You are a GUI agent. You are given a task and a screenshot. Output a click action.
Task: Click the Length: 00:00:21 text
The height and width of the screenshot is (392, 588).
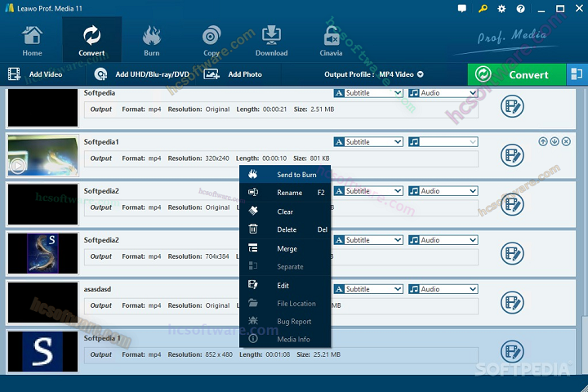click(261, 109)
